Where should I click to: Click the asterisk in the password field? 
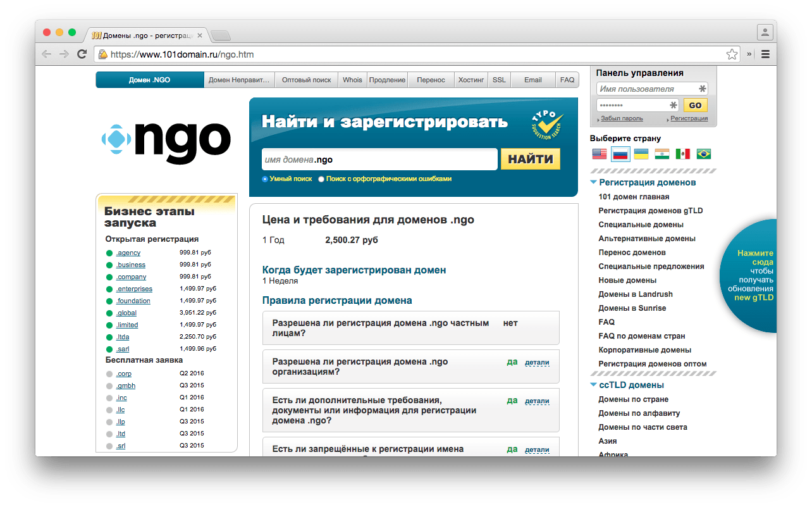coord(673,105)
